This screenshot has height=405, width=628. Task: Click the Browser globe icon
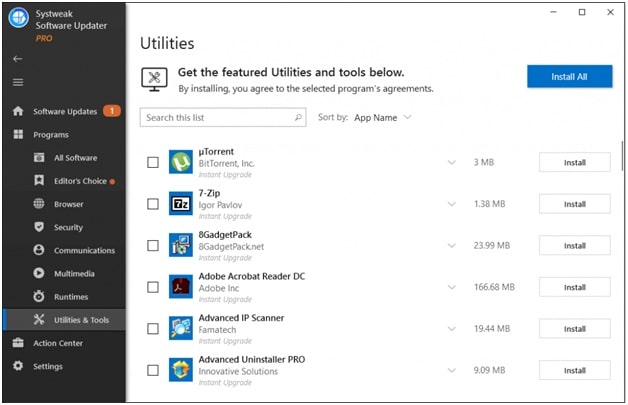[39, 204]
